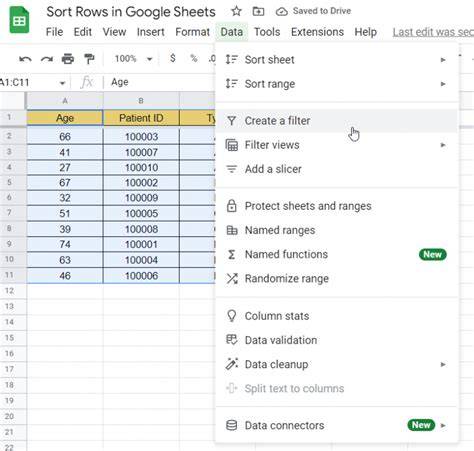Open the Help menu

[x=366, y=32]
